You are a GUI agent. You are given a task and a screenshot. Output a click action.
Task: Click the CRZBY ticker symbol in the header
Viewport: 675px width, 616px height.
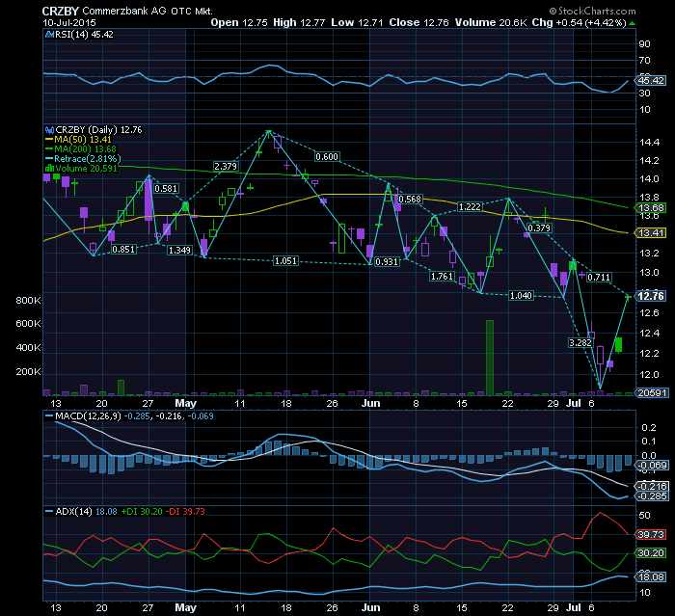(60, 12)
